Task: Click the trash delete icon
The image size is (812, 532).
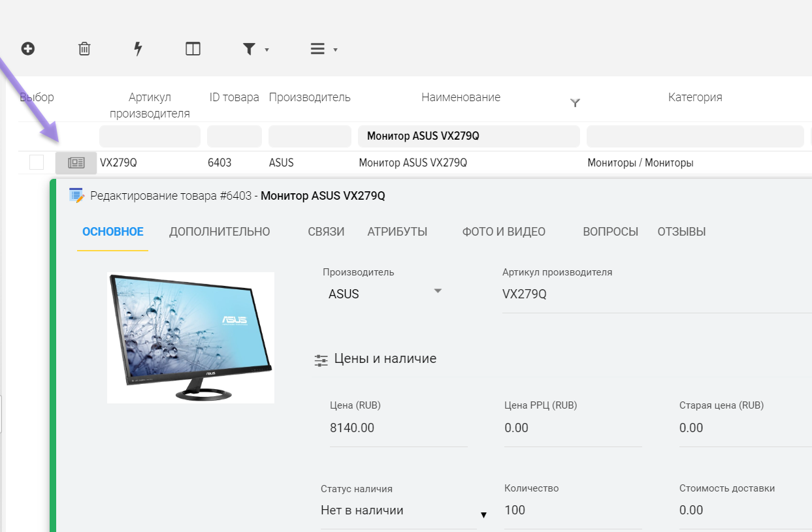Action: point(84,49)
